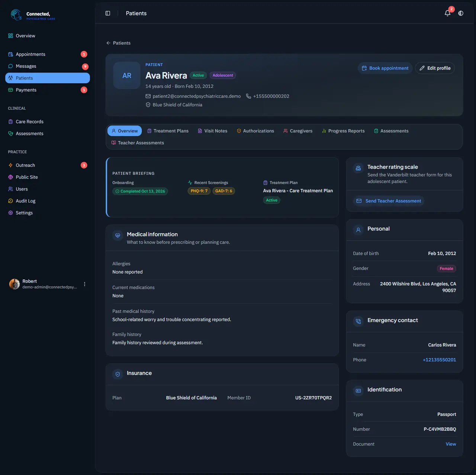Toggle the sidebar collapse icon
The width and height of the screenshot is (476, 475).
coord(108,13)
